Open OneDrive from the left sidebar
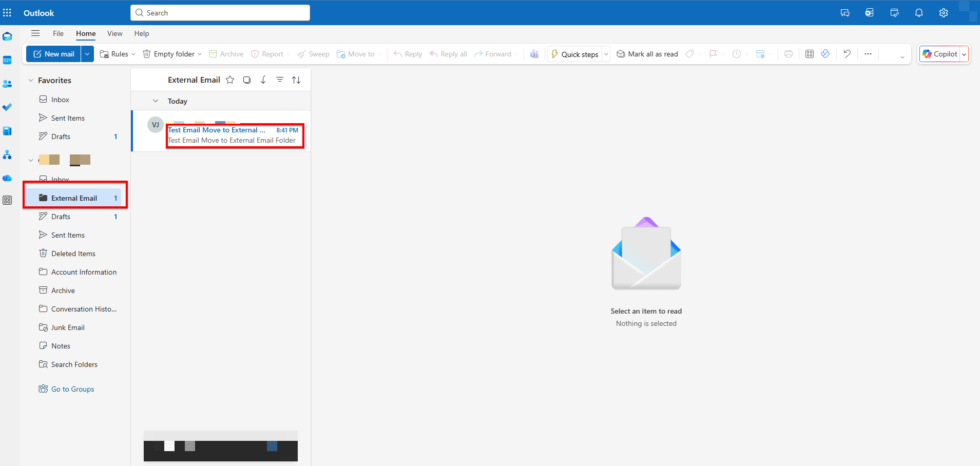Image resolution: width=980 pixels, height=466 pixels. pos(7,178)
